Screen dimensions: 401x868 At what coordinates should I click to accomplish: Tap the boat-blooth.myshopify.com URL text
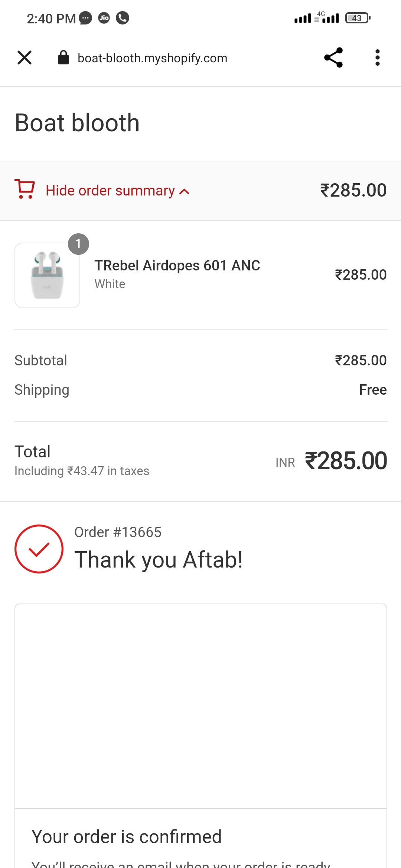[x=152, y=58]
